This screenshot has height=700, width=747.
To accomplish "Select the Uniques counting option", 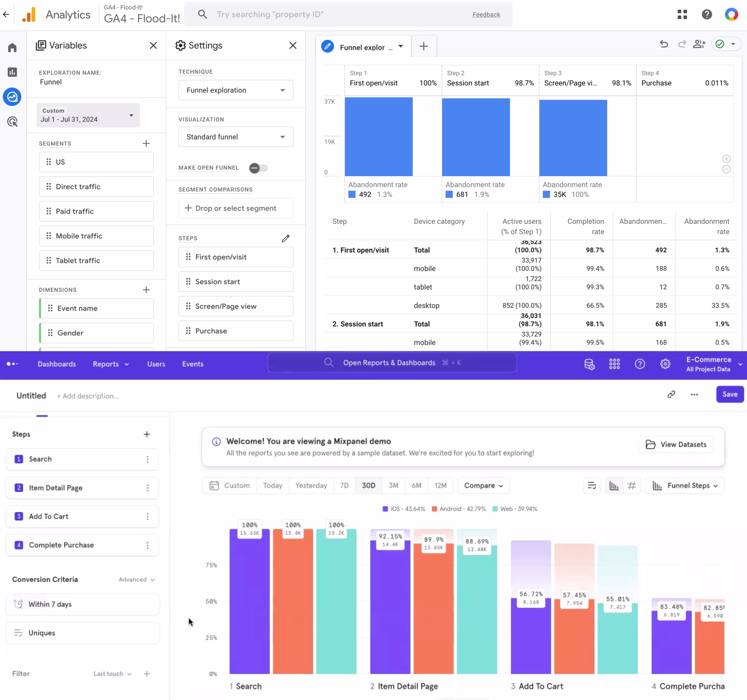I will 83,633.
